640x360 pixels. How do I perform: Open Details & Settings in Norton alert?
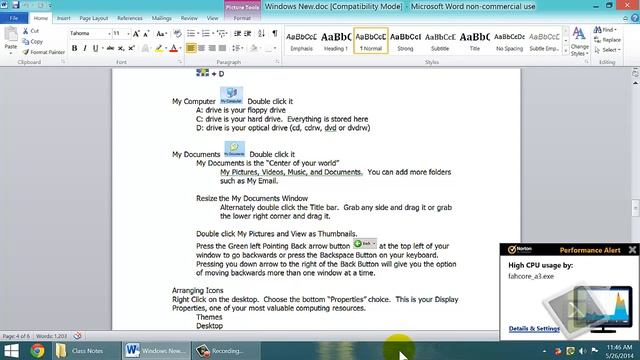(x=534, y=329)
